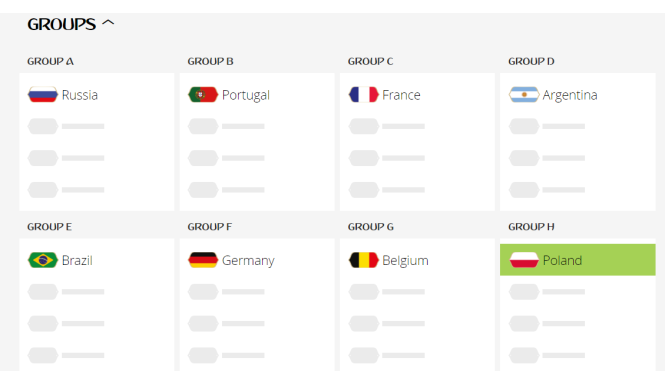Click the Russia flag icon
The image size is (665, 371).
pyautogui.click(x=43, y=95)
